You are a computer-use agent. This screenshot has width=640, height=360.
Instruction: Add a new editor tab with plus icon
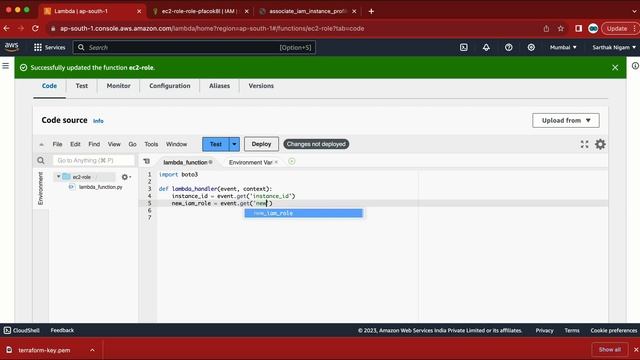coord(291,162)
